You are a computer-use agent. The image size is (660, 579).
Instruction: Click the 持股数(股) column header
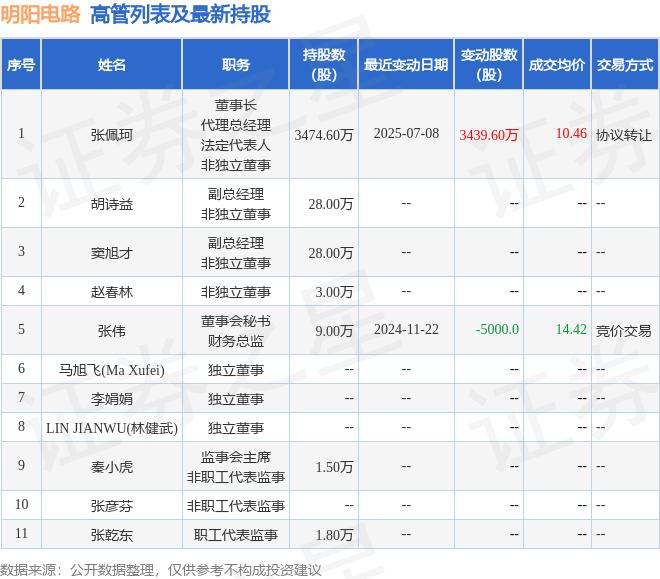coord(324,65)
